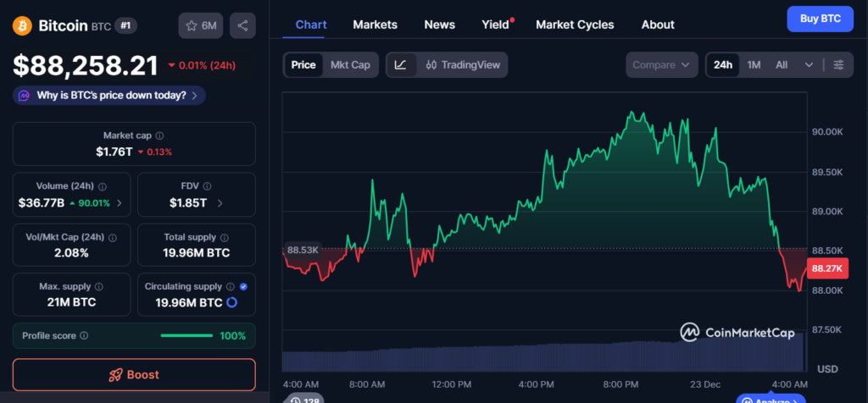Viewport: 868px width, 403px height.
Task: Select the line chart type icon
Action: [401, 64]
